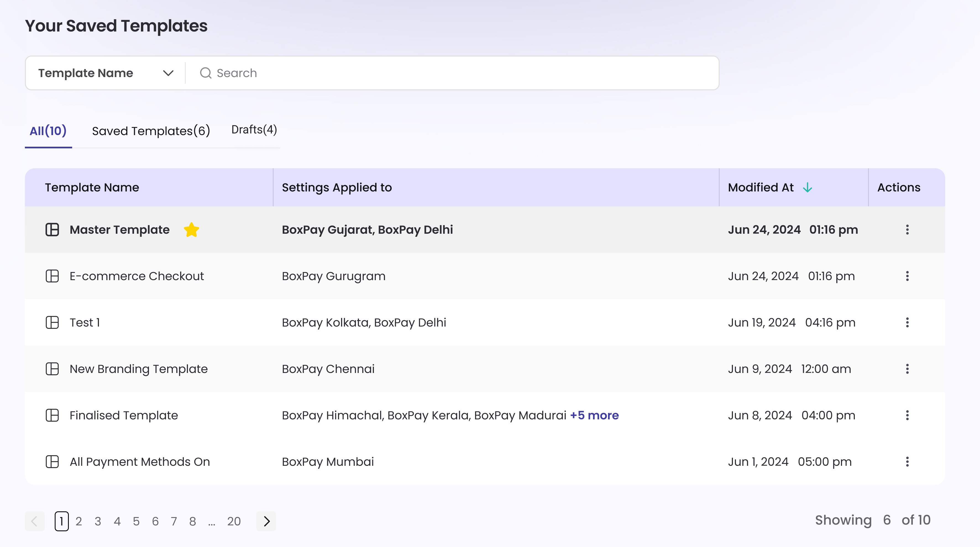This screenshot has height=547, width=980.
Task: Toggle sort arrow on Modified At column
Action: pos(807,187)
